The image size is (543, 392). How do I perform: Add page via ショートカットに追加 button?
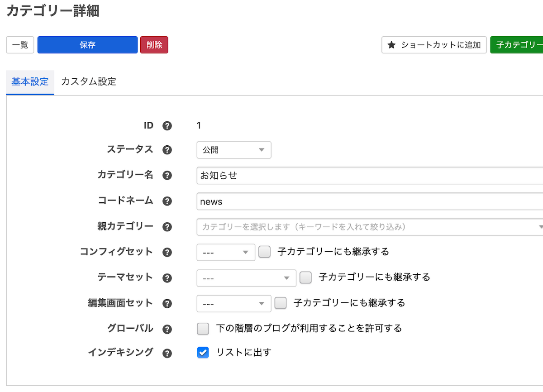[x=434, y=45]
